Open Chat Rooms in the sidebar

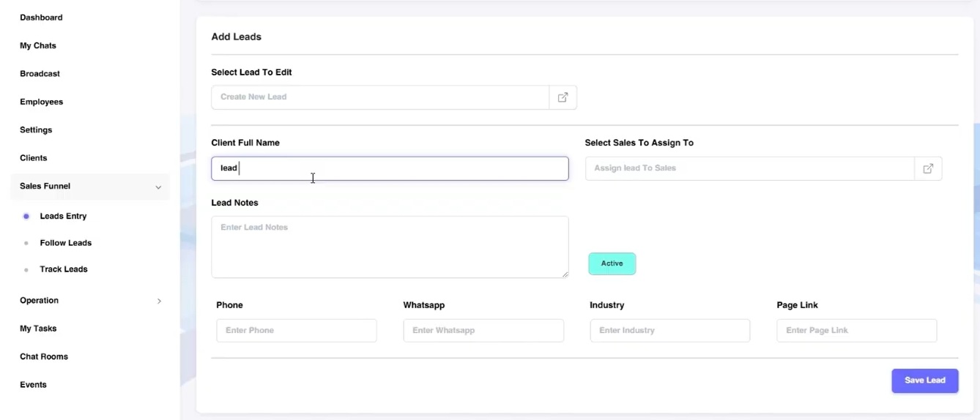click(x=44, y=357)
